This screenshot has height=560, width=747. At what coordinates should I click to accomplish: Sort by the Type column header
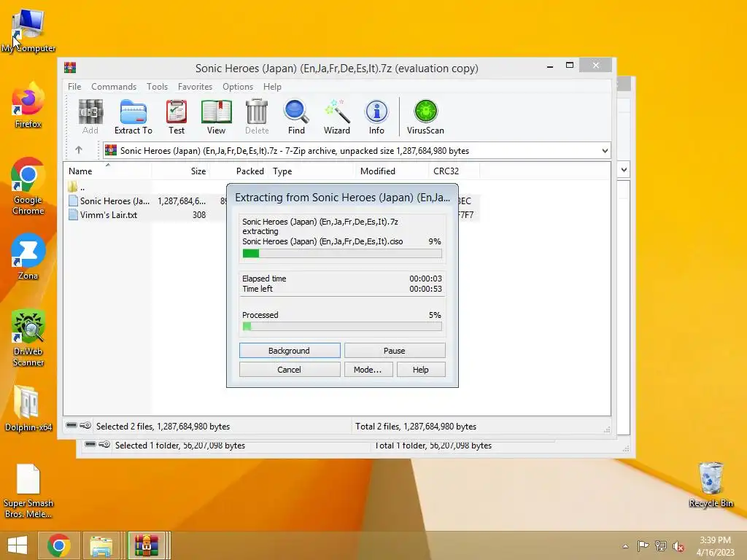click(311, 171)
